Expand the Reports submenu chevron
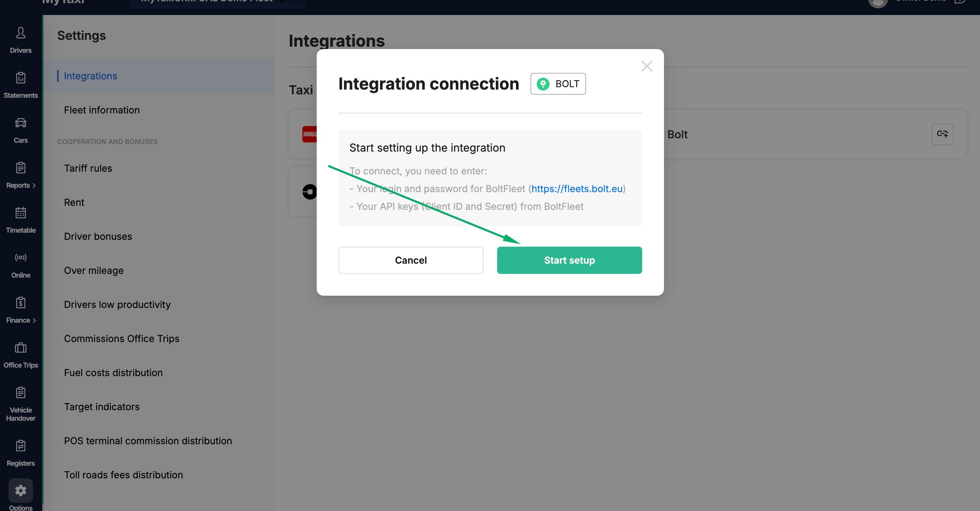980x511 pixels. pyautogui.click(x=34, y=185)
